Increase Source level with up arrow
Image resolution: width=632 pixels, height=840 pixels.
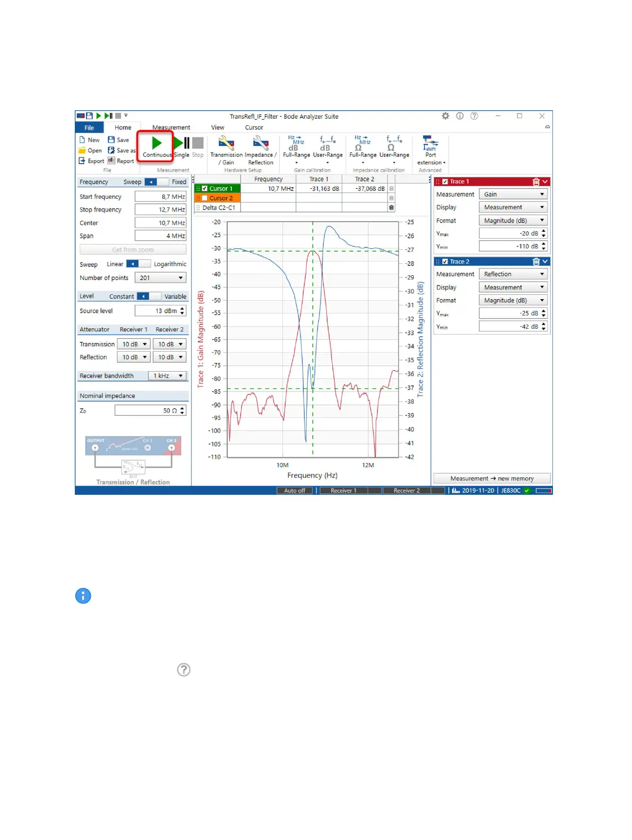(x=183, y=309)
